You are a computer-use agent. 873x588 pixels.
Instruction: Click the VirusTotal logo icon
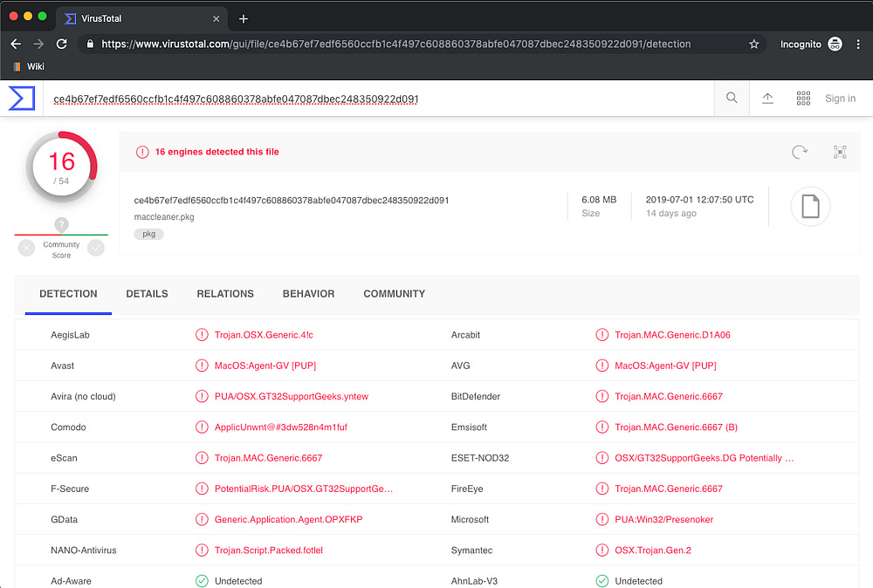point(22,99)
